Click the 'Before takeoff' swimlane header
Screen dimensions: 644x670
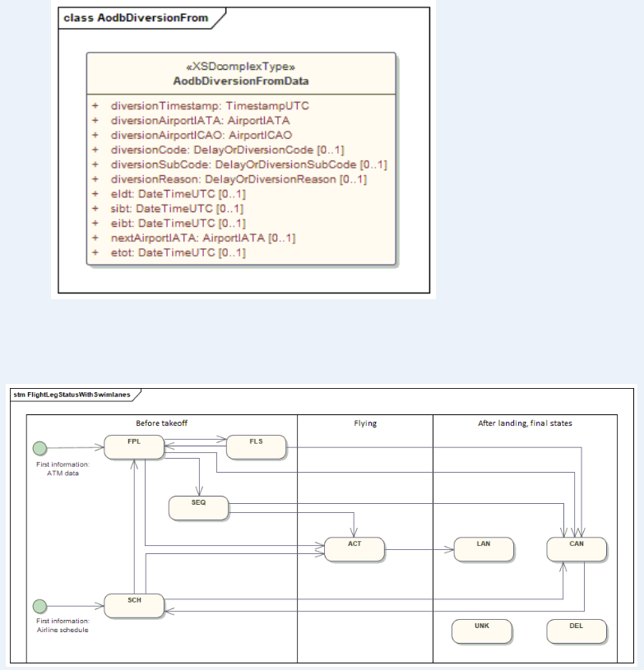164,423
